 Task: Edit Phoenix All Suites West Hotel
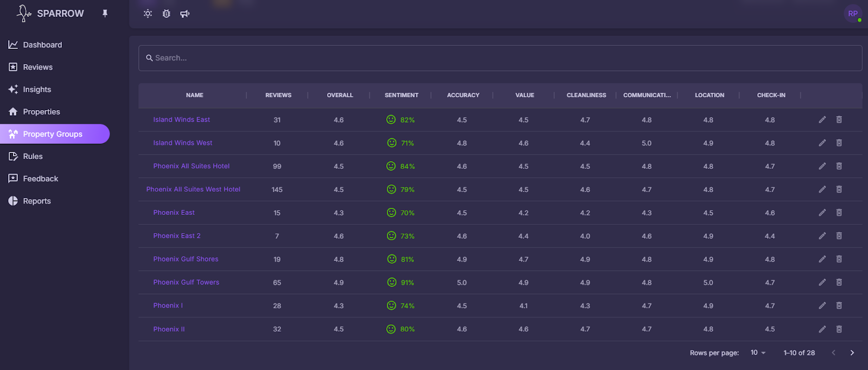coord(822,189)
